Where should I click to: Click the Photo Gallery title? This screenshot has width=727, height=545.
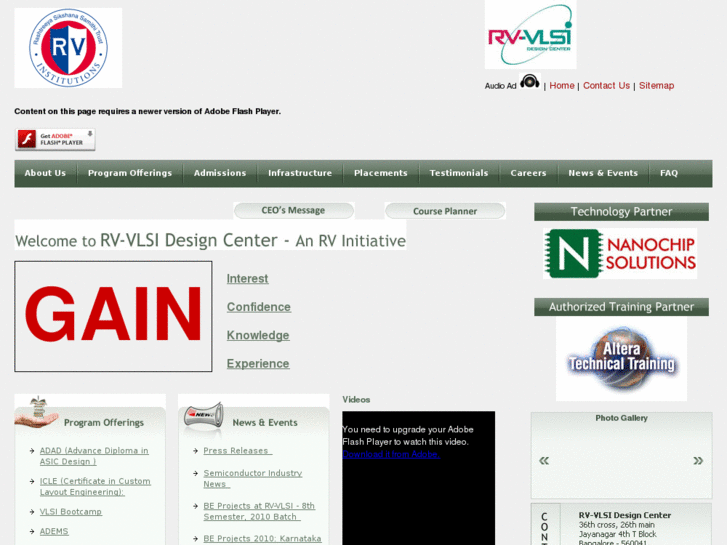(x=621, y=418)
